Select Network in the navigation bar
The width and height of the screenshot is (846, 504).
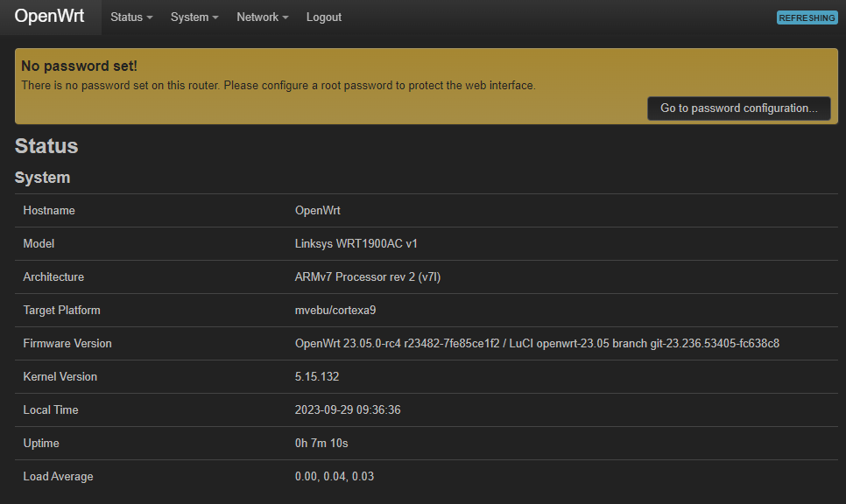tap(262, 17)
